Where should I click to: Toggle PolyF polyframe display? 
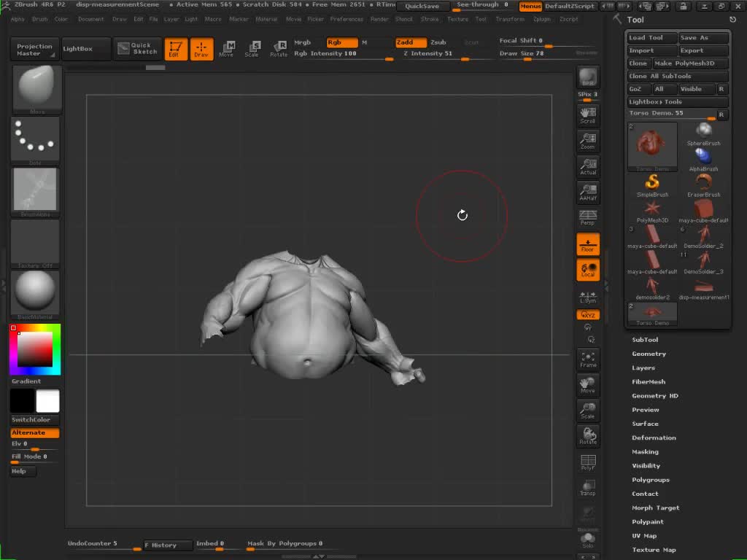[x=588, y=462]
